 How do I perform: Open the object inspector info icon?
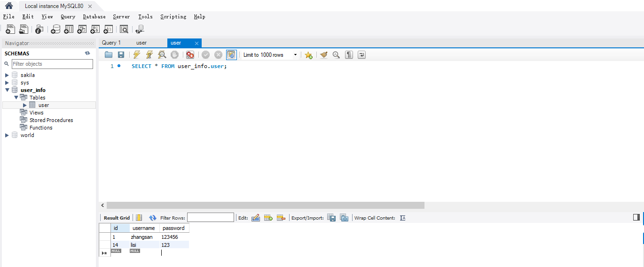point(39,29)
